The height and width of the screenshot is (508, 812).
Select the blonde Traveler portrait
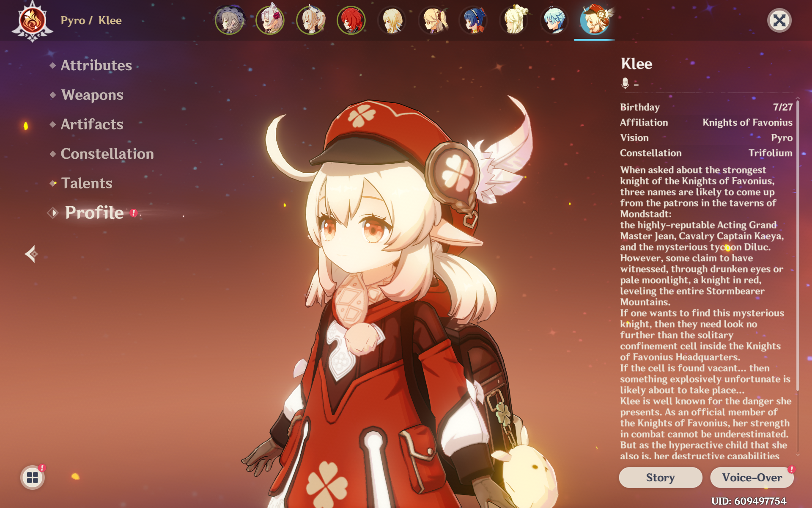(392, 20)
